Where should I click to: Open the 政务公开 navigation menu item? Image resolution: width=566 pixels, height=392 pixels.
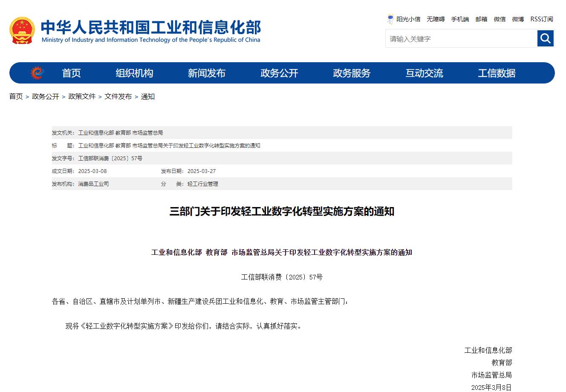(279, 73)
